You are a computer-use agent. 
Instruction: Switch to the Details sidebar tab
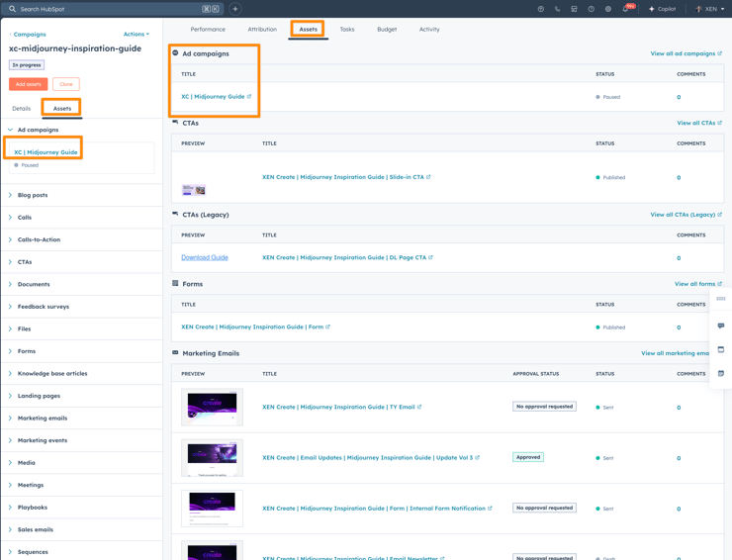(x=22, y=109)
